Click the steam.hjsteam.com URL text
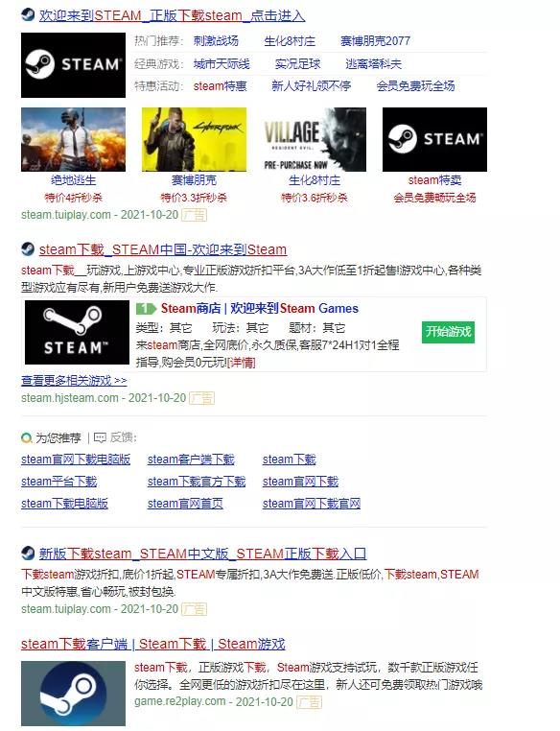 [x=70, y=398]
